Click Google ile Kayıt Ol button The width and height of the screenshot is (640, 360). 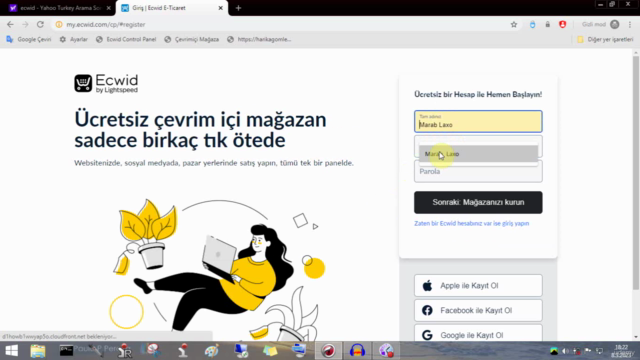[x=478, y=334]
